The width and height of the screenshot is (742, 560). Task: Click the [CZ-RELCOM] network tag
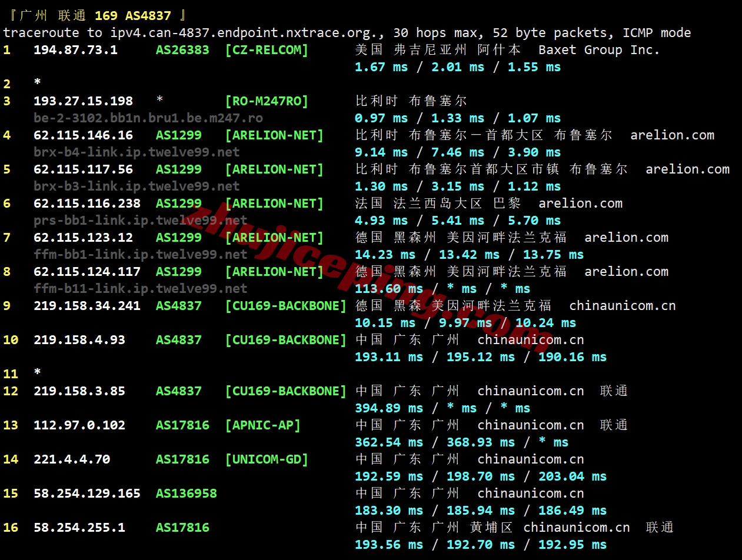[x=267, y=50]
